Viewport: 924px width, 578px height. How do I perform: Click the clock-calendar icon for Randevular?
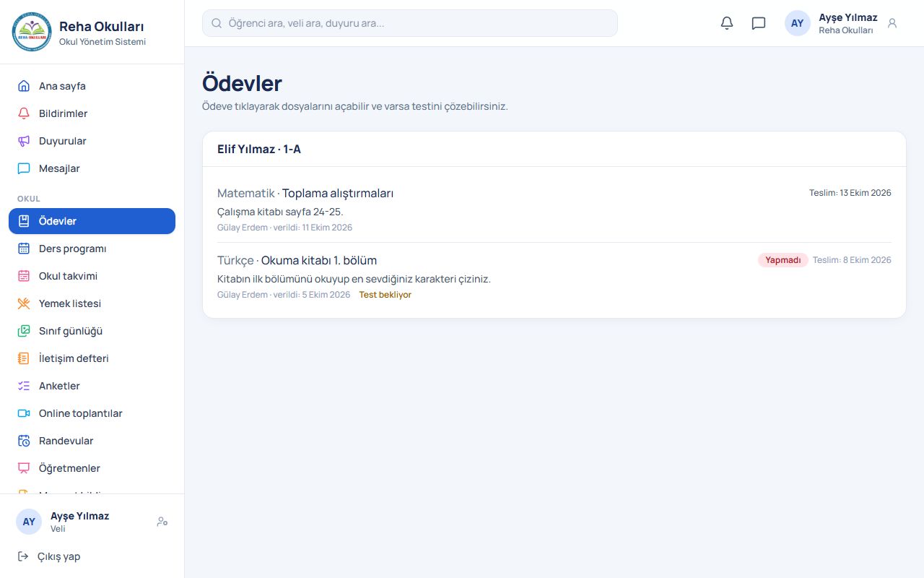24,441
